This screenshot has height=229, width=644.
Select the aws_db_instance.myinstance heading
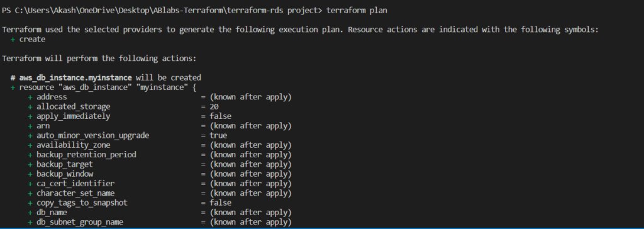(75, 78)
